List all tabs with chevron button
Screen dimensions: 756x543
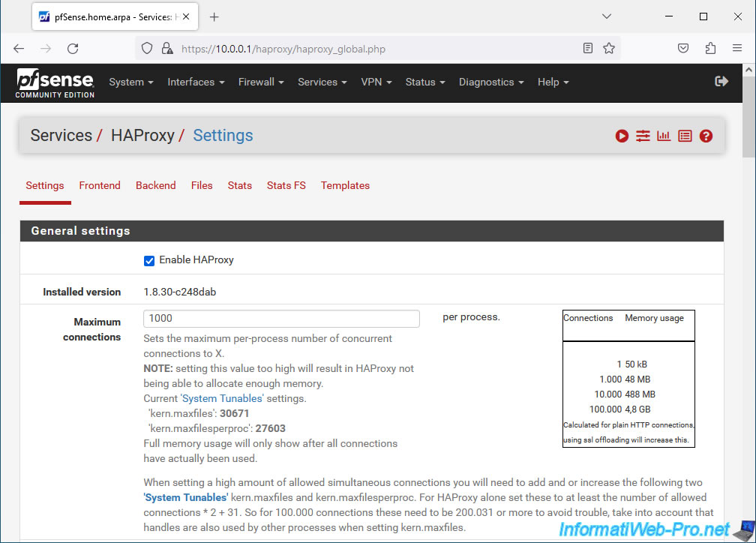click(x=607, y=16)
